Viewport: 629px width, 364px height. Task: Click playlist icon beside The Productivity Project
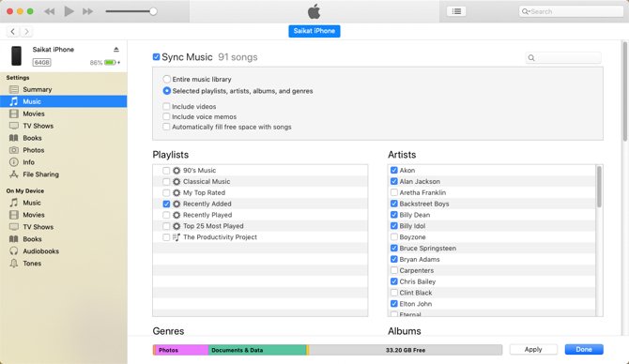pos(176,237)
